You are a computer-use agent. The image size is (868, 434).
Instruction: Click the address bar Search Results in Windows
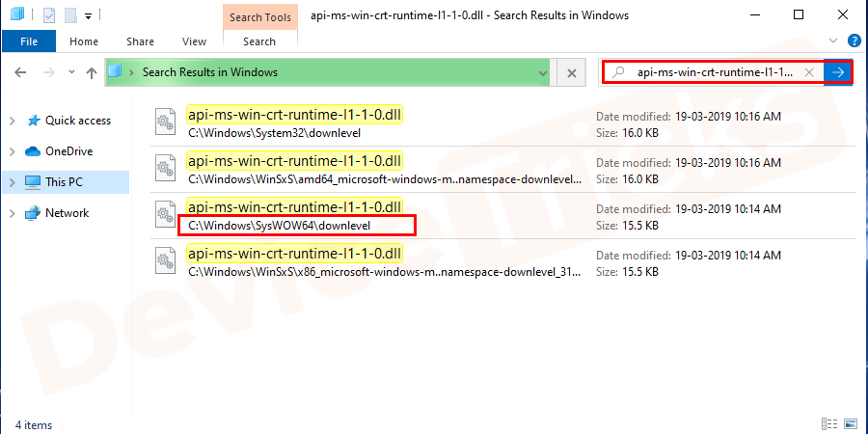click(210, 72)
